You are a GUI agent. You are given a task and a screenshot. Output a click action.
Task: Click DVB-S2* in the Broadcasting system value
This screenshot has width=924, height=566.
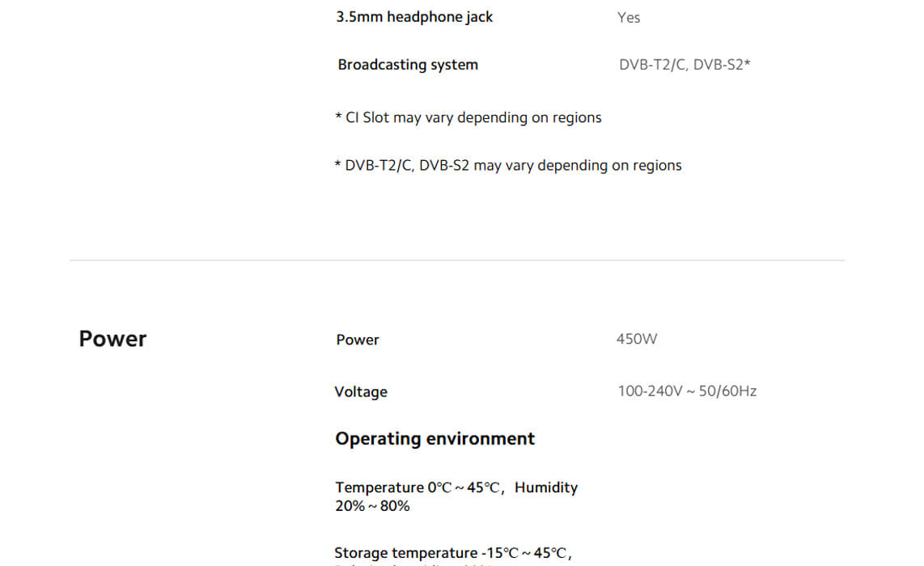[x=722, y=65]
